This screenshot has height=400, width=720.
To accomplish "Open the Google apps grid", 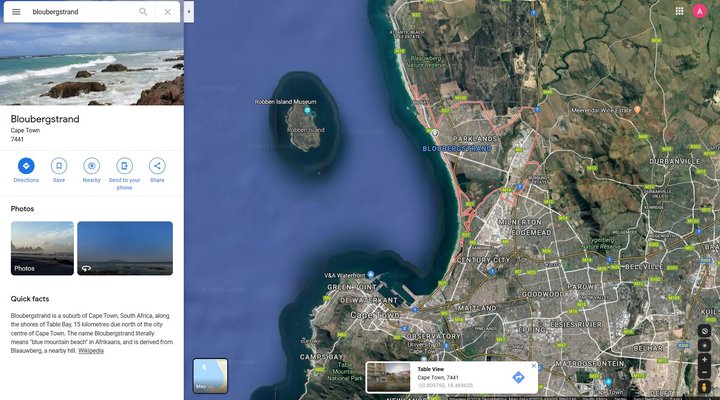I will [680, 11].
